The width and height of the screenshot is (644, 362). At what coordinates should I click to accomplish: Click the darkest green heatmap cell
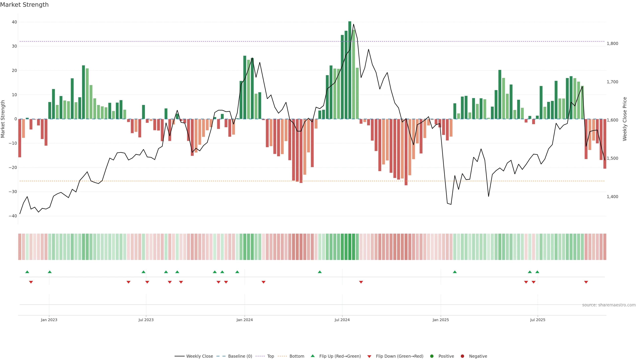[x=350, y=247]
